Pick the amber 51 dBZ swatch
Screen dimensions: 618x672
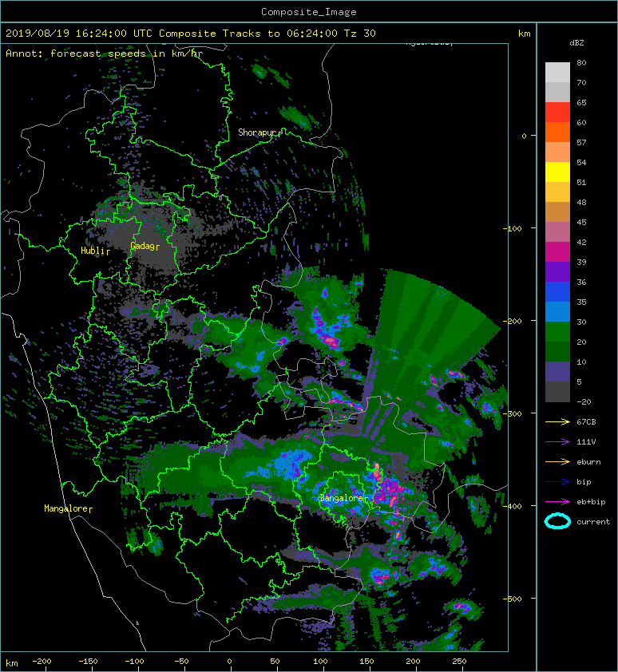[557, 192]
